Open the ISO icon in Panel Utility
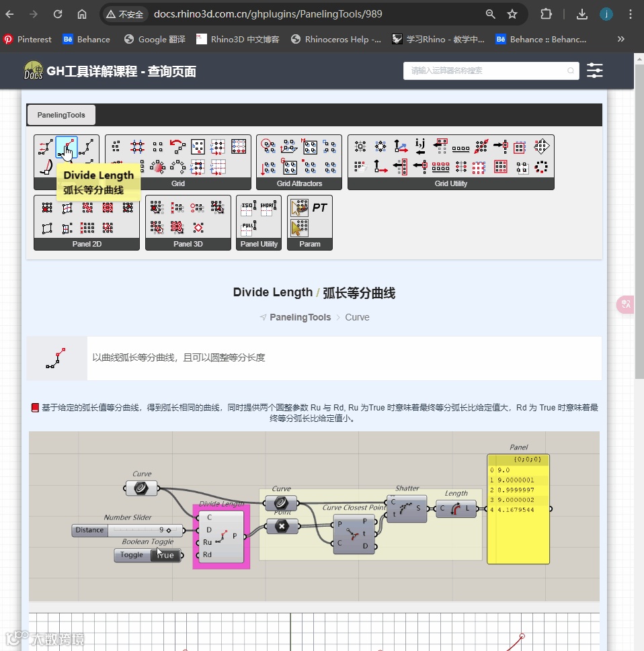This screenshot has width=644, height=651. coord(249,208)
